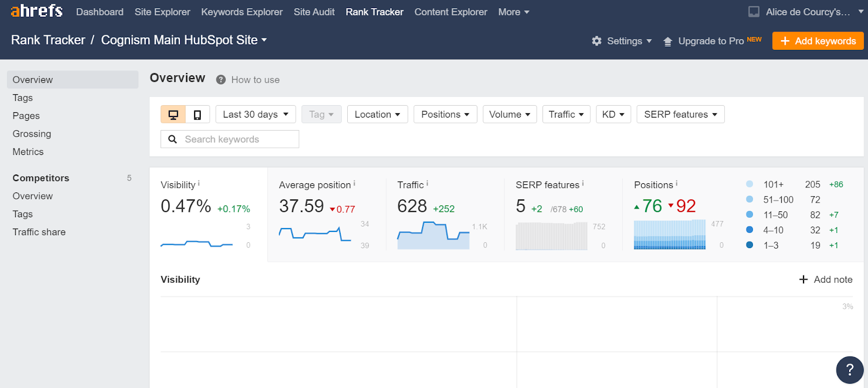Click the How to use help icon

pos(221,80)
